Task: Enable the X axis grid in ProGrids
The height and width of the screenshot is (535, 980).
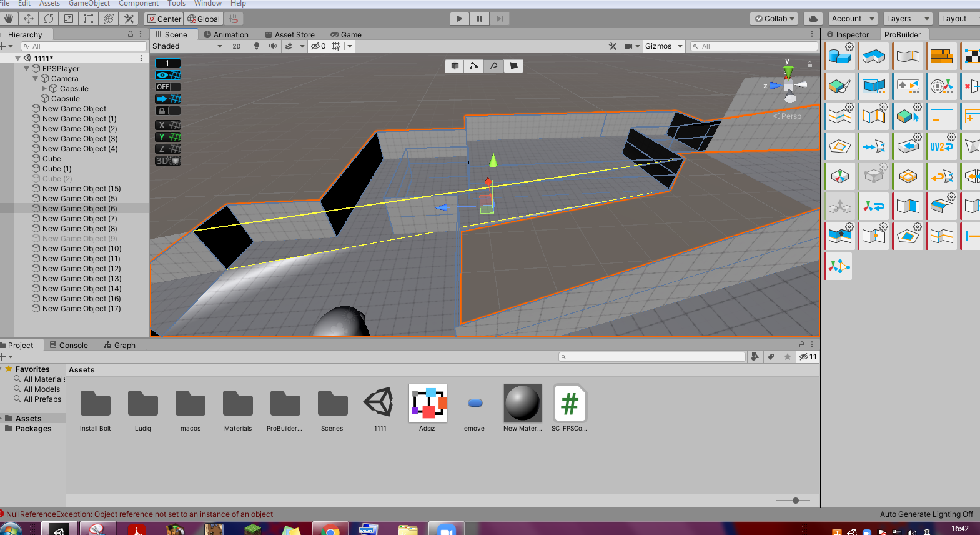Action: [168, 125]
